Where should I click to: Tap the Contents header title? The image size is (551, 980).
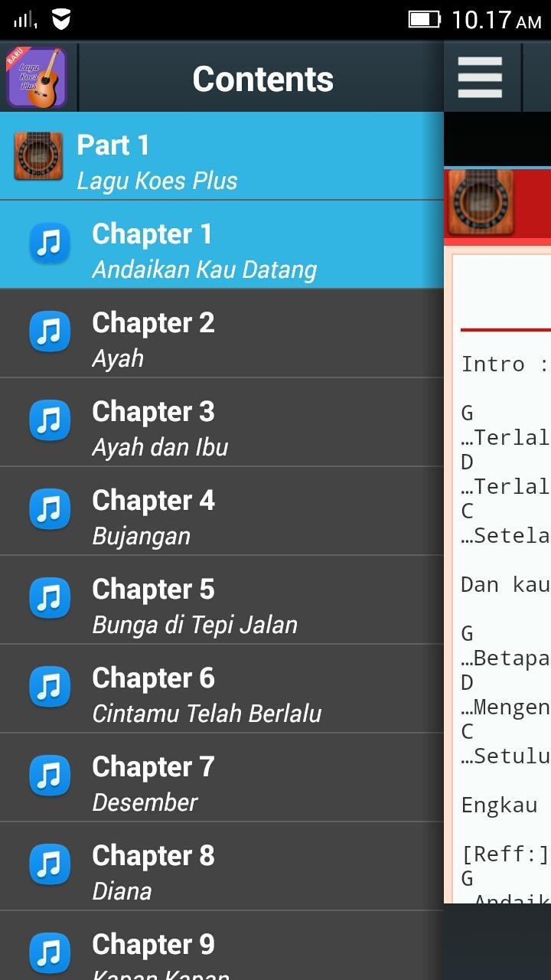pyautogui.click(x=262, y=79)
